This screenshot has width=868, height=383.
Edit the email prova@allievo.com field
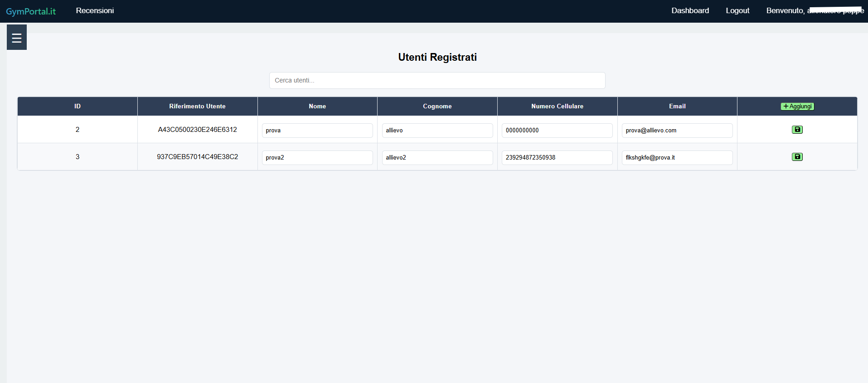coord(677,131)
